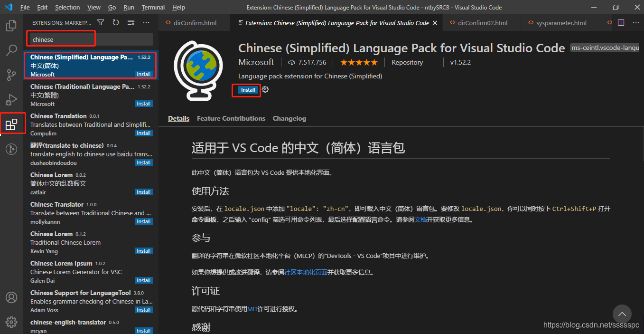The image size is (644, 334).
Task: Install Chinese Lorem by Kevin Yang
Action: click(144, 251)
